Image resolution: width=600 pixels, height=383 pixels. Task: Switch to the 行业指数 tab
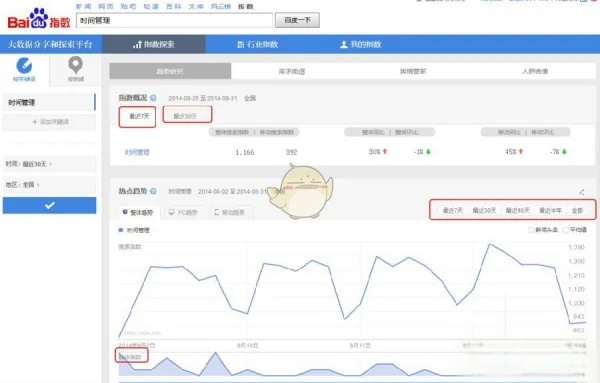coord(258,44)
